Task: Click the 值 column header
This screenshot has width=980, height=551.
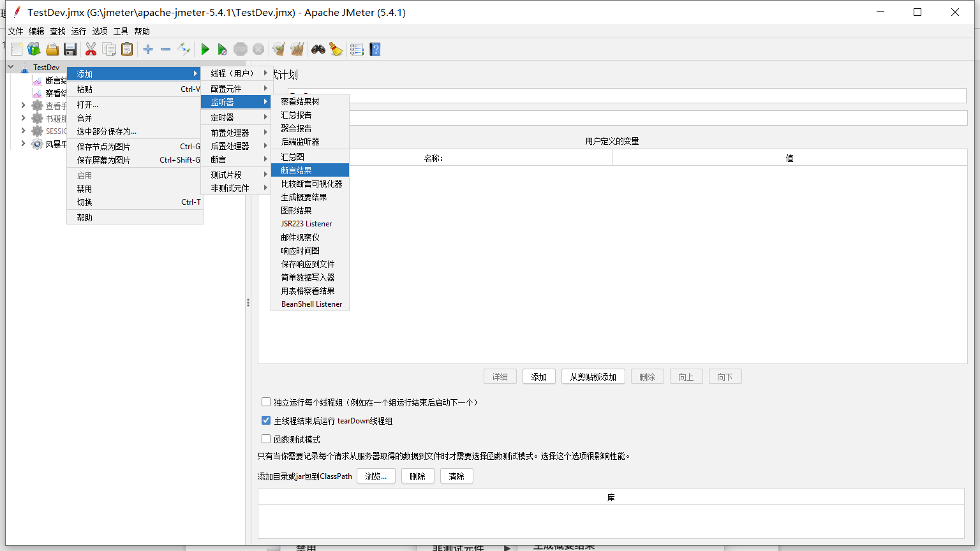Action: tap(790, 158)
